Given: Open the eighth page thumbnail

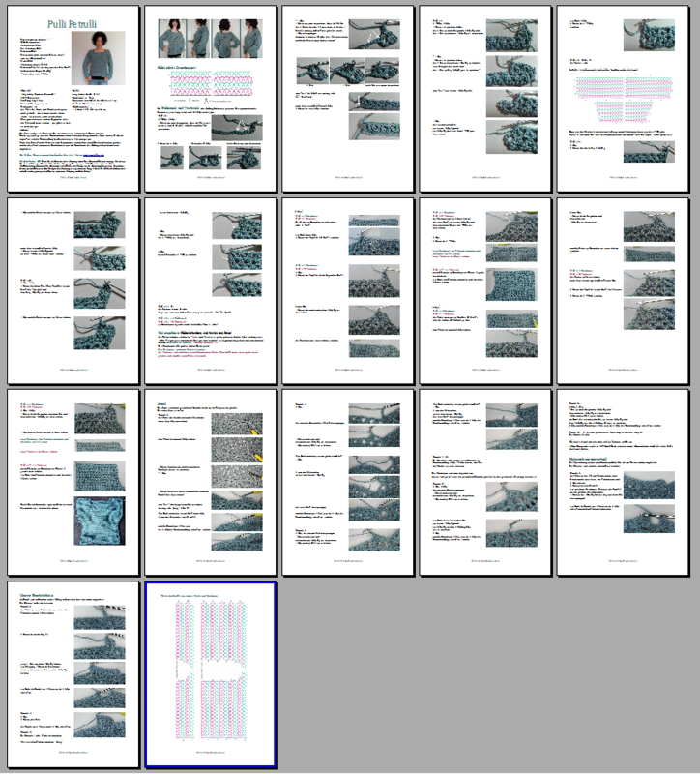Looking at the screenshot, I should 350,291.
